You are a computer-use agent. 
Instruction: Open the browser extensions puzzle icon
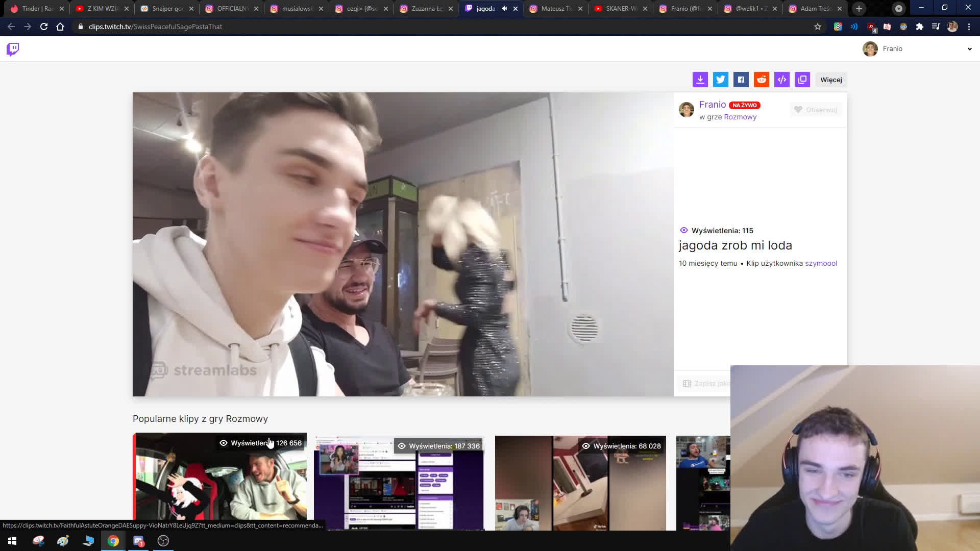pos(920,27)
